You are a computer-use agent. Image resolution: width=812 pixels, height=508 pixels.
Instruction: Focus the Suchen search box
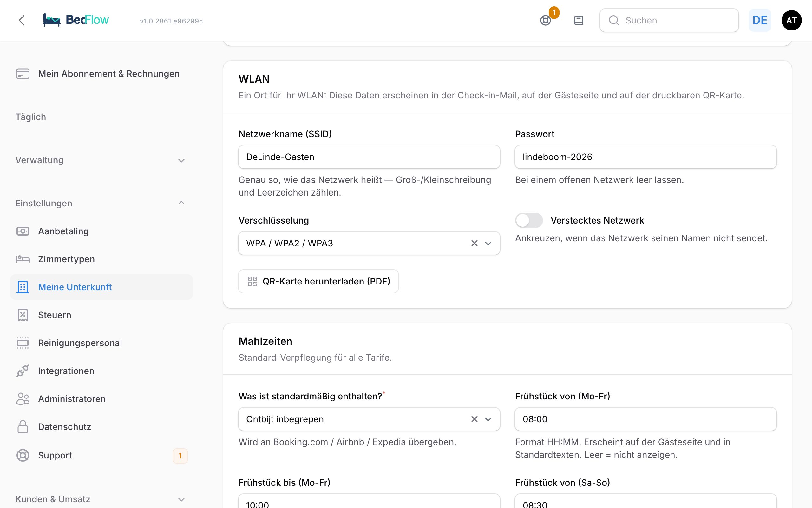coord(669,21)
